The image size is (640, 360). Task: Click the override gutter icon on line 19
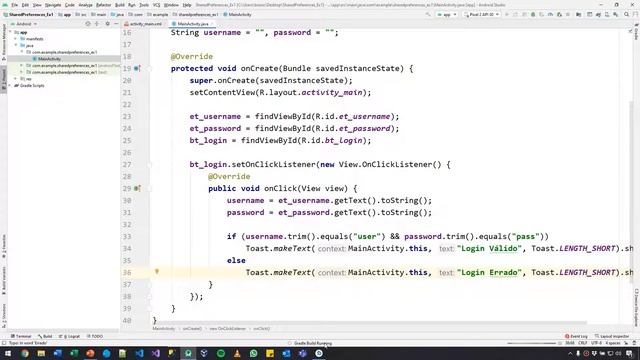pos(137,68)
